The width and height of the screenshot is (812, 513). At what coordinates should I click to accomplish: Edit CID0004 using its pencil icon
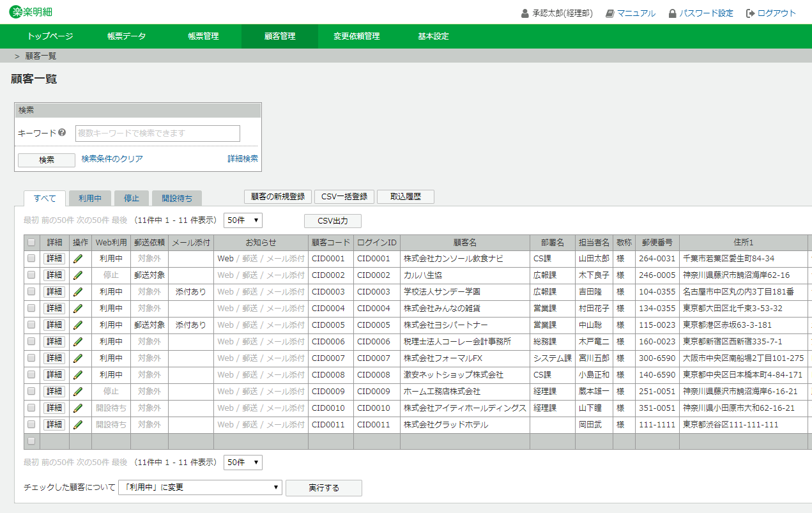79,309
